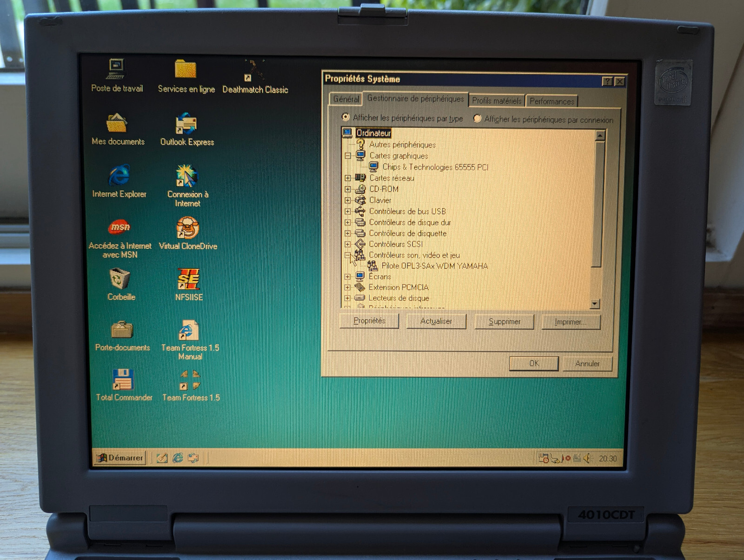Expand the Contrôleurs de disquette node
The image size is (744, 560).
(x=347, y=233)
